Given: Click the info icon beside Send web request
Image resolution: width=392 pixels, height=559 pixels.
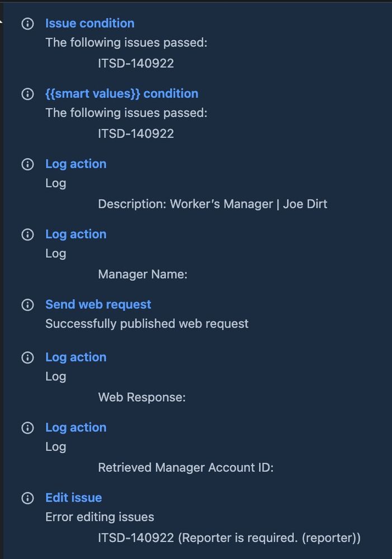Looking at the screenshot, I should pyautogui.click(x=27, y=305).
